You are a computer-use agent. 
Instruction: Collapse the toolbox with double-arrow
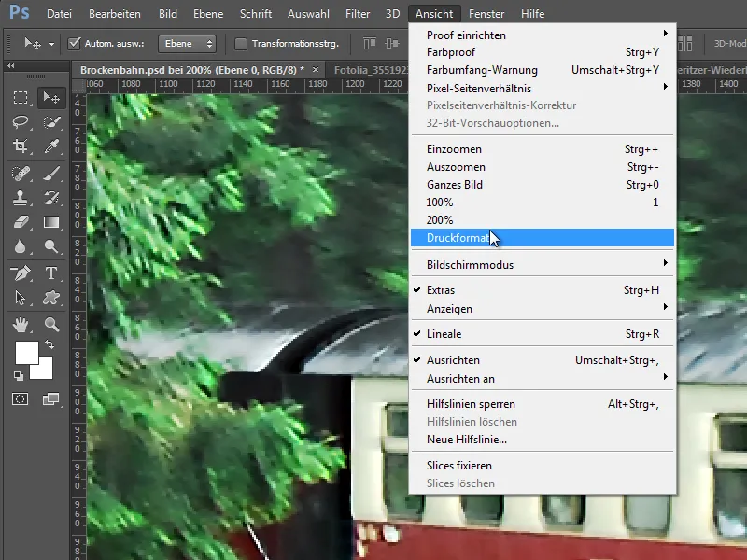pos(10,66)
